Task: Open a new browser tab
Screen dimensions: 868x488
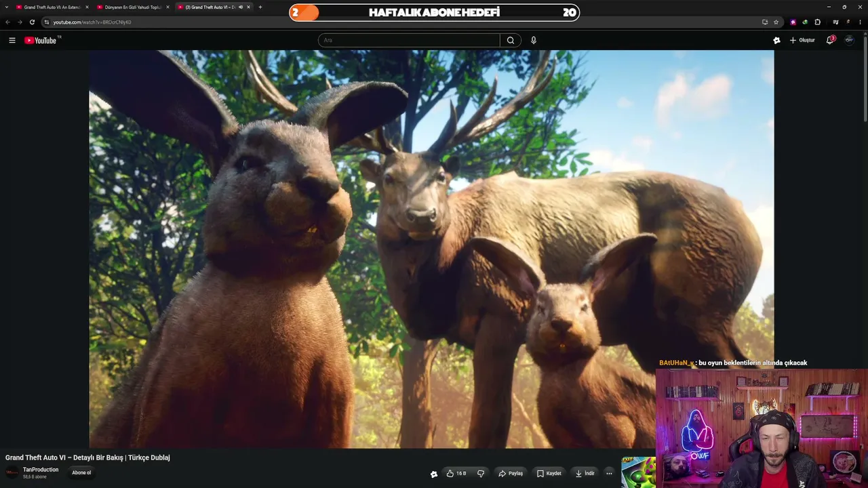Action: [x=260, y=7]
